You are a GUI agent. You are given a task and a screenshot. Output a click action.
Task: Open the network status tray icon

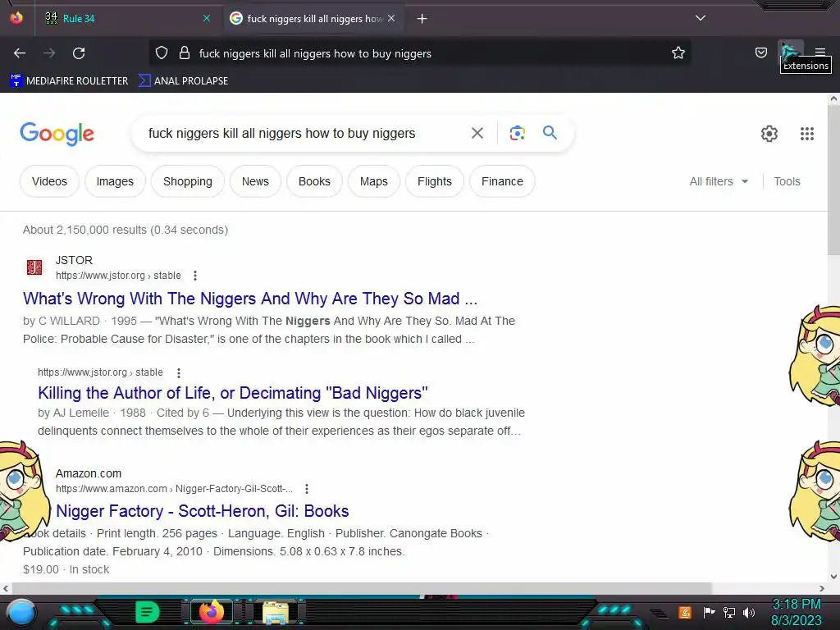pyautogui.click(x=729, y=612)
